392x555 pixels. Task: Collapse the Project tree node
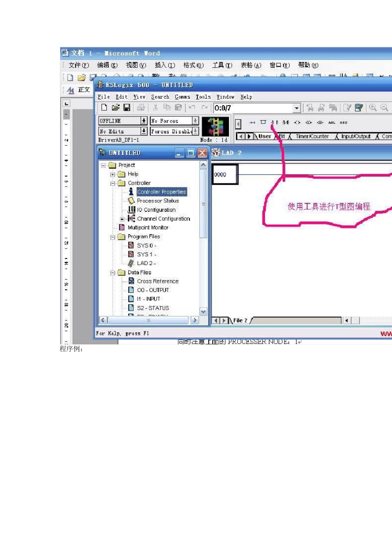tap(104, 165)
